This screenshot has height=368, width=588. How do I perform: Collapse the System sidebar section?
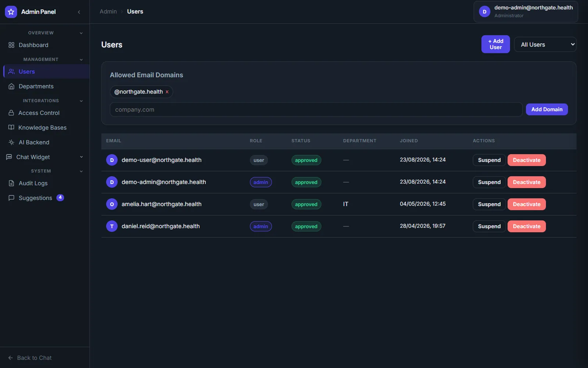click(81, 171)
